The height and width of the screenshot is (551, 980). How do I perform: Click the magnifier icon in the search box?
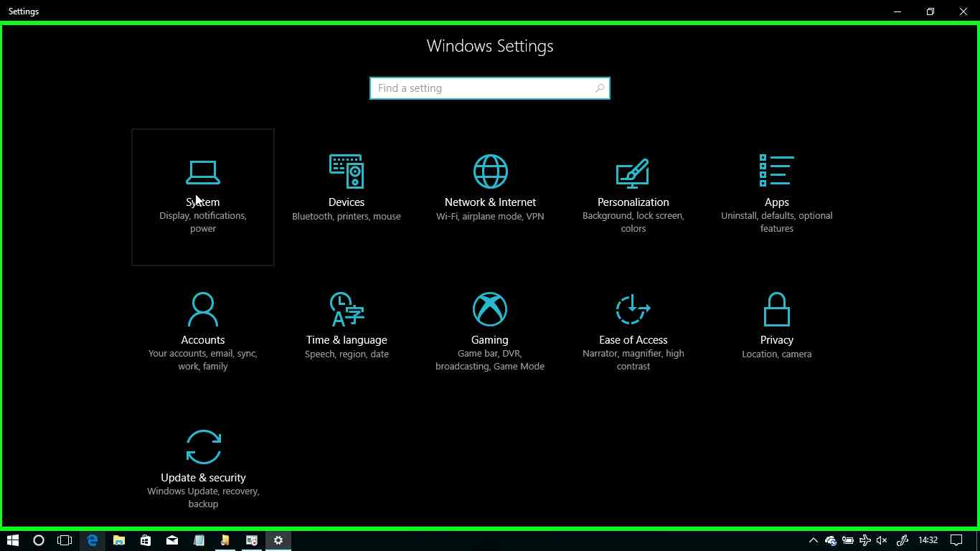[x=600, y=88]
